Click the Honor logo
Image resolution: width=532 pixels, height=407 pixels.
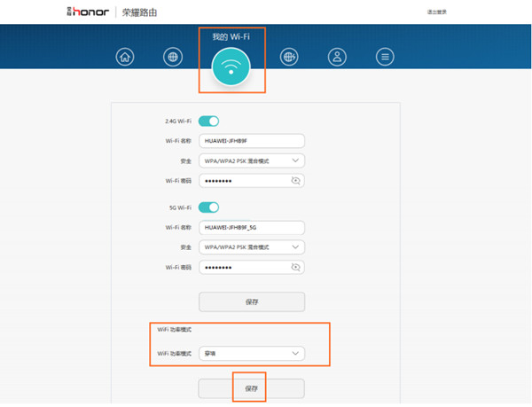pos(88,12)
